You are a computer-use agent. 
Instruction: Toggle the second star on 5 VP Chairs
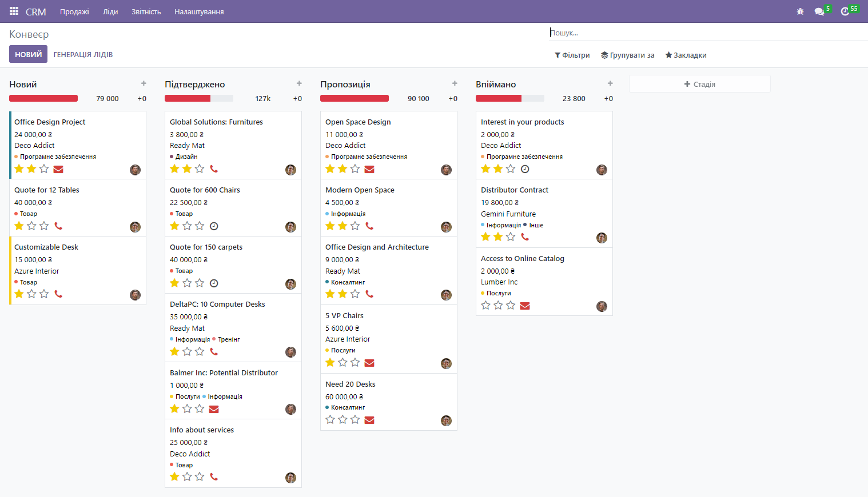(343, 362)
